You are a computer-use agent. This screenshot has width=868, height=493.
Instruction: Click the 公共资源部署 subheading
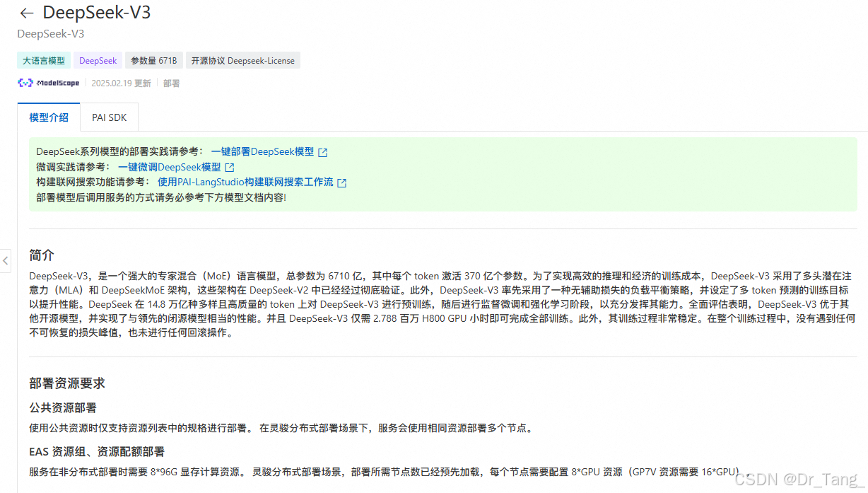(63, 407)
